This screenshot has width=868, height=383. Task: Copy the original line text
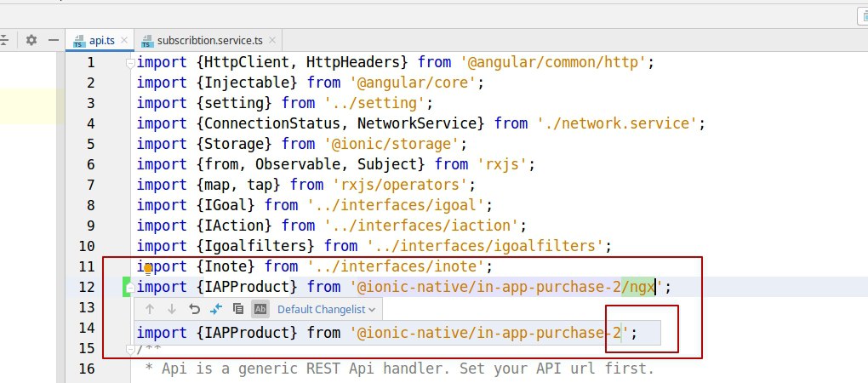click(x=238, y=309)
